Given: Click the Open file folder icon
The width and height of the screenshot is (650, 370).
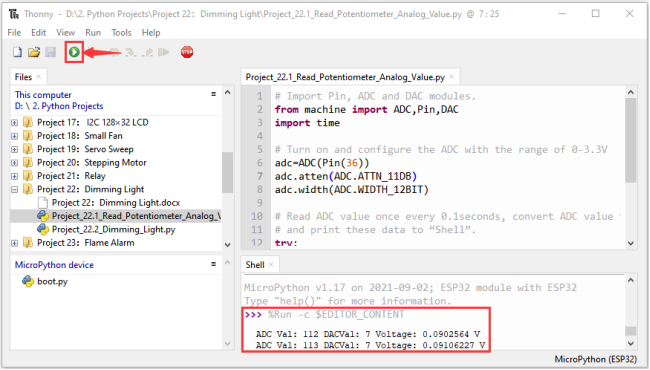Looking at the screenshot, I should coord(34,52).
